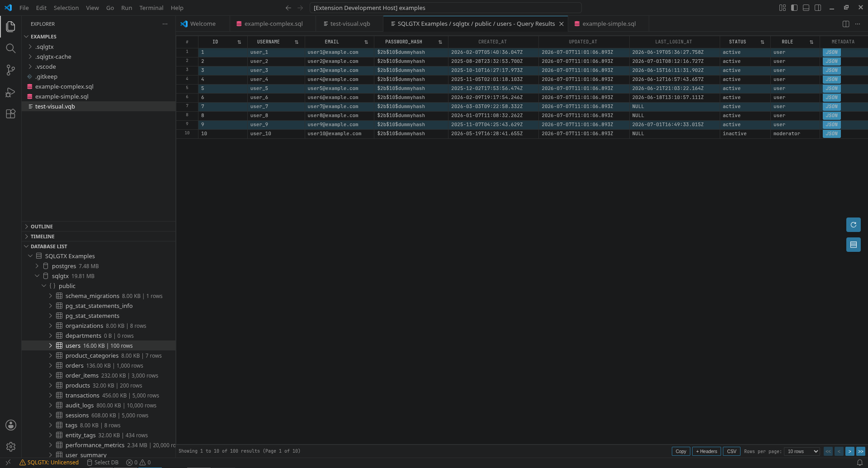868x468 pixels.
Task: Open the File menu
Action: coord(24,8)
